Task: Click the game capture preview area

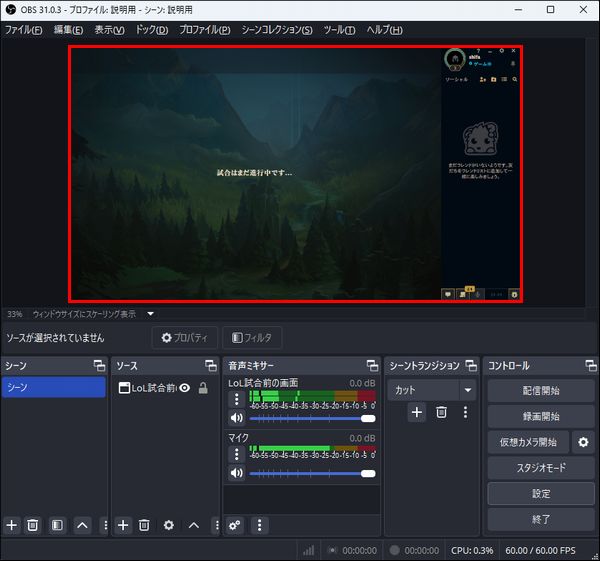Action: 295,174
